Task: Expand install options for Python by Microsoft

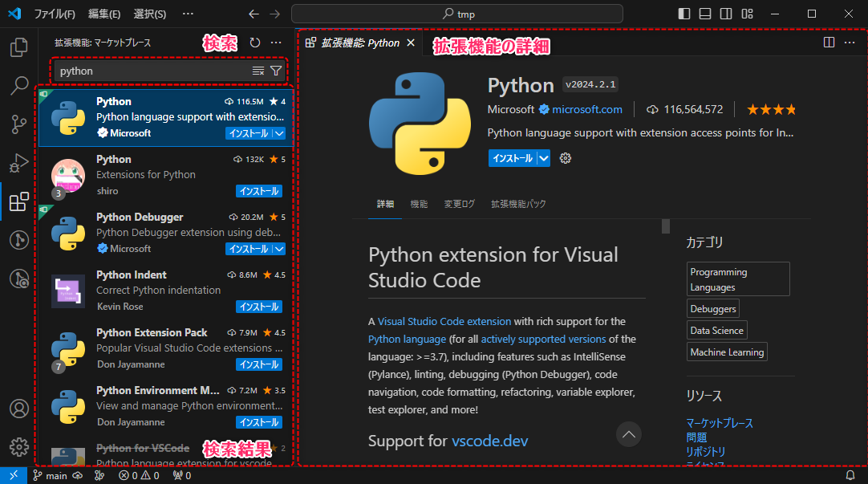Action: click(279, 133)
